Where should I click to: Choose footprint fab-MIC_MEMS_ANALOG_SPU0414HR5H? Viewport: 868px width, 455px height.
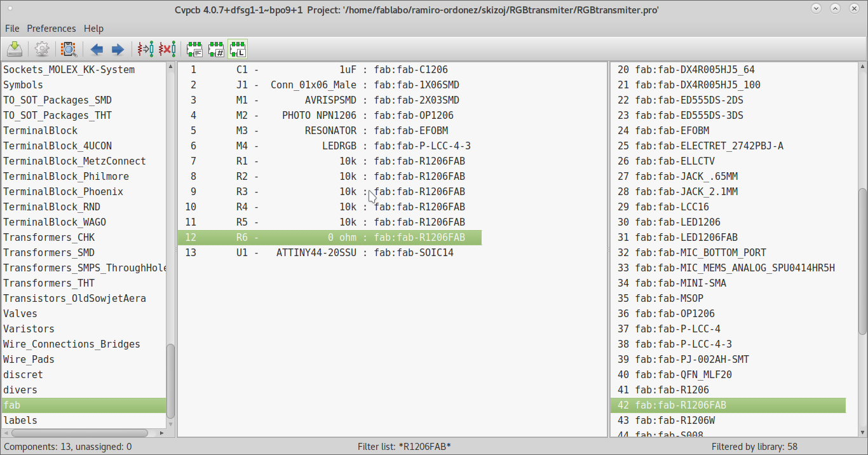point(728,268)
